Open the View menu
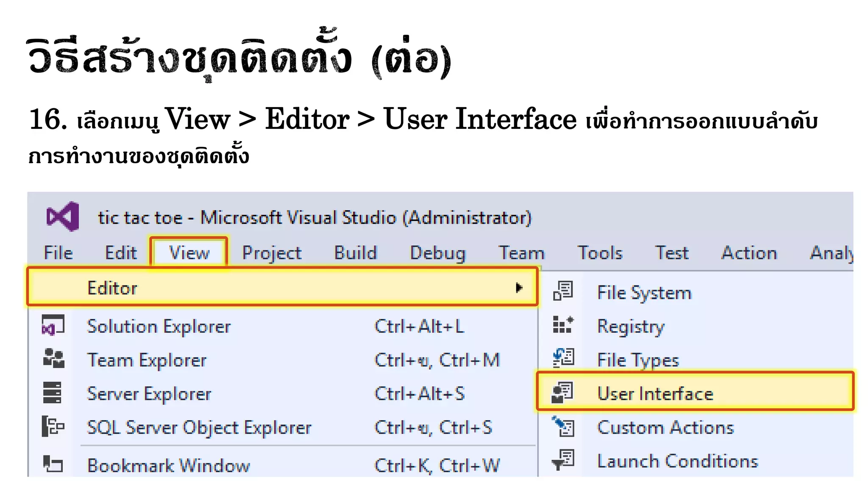Viewport: 868px width, 488px height. (x=189, y=253)
